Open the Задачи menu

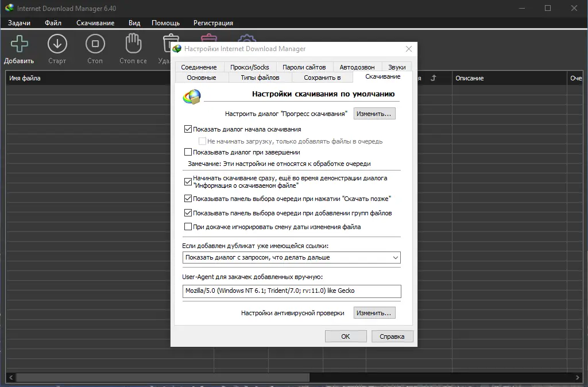(19, 23)
